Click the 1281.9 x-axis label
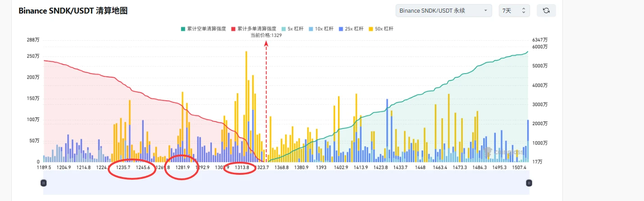 tap(183, 168)
